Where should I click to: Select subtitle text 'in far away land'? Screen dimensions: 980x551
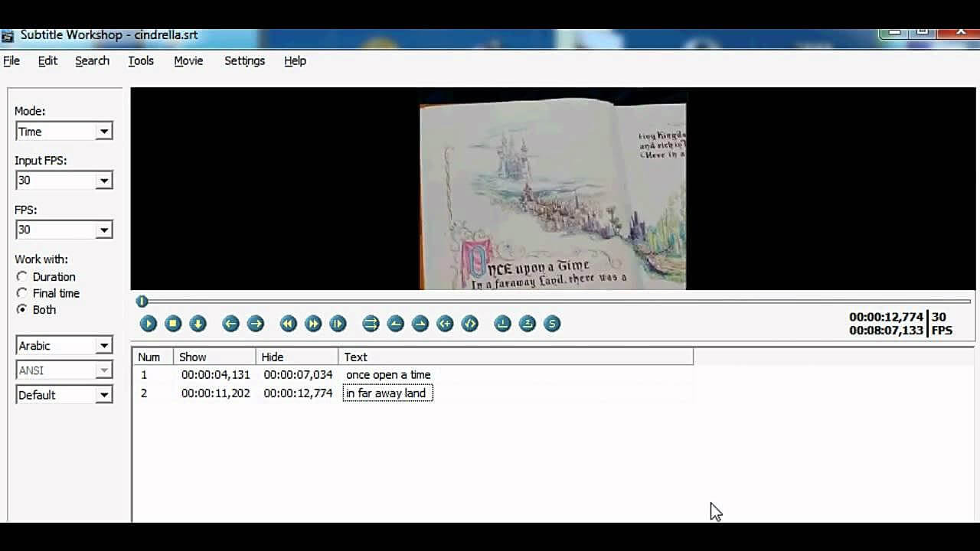point(387,393)
